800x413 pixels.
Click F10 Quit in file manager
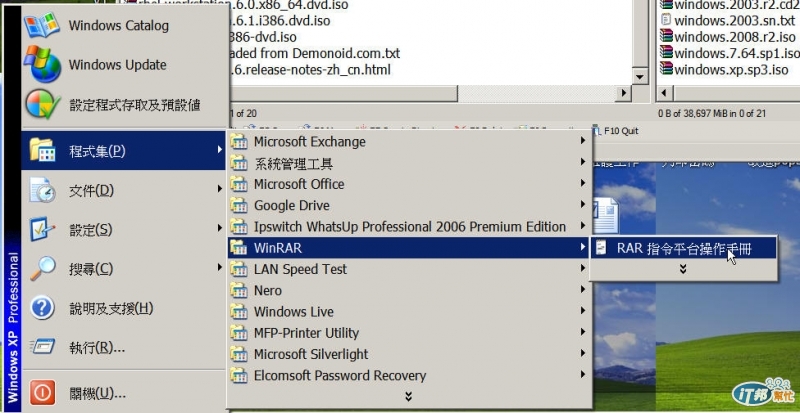click(x=616, y=131)
